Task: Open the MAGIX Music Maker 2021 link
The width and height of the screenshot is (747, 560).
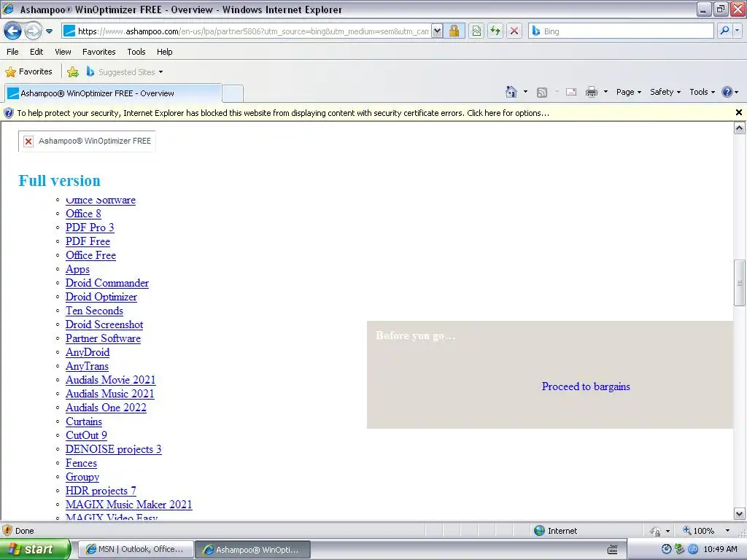Action: point(129,505)
